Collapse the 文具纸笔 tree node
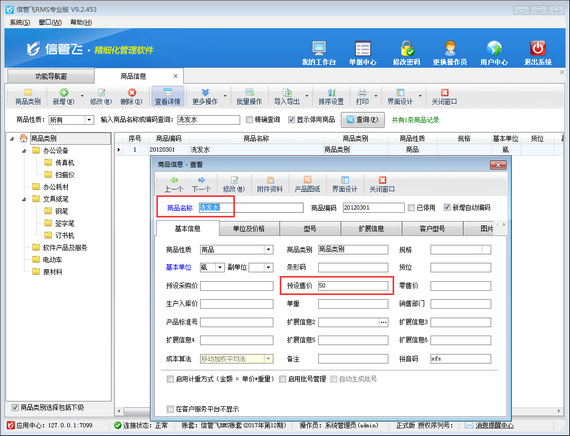 (x=24, y=199)
